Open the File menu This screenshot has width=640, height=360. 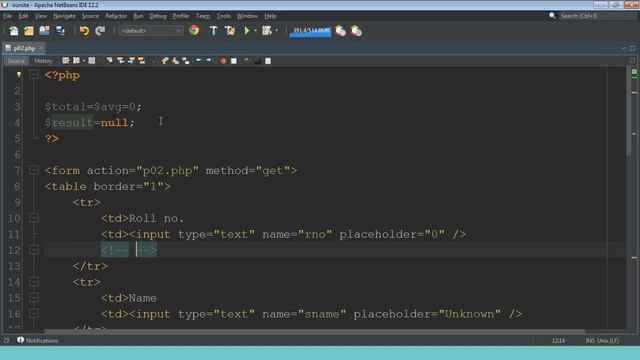tap(7, 16)
